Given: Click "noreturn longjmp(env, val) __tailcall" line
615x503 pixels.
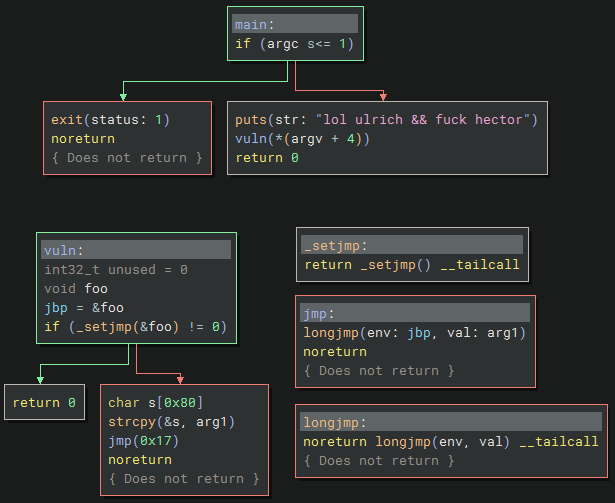Looking at the screenshot, I should click(x=450, y=441).
